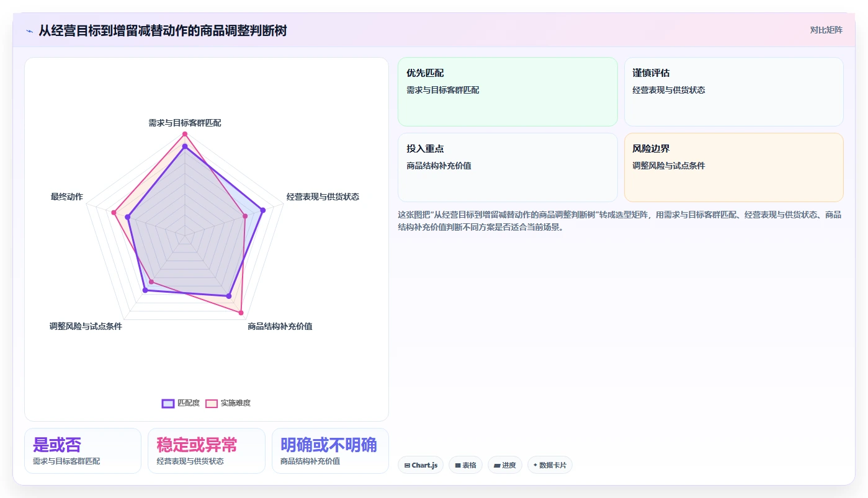Click the lightning icon beside the title

(x=29, y=31)
